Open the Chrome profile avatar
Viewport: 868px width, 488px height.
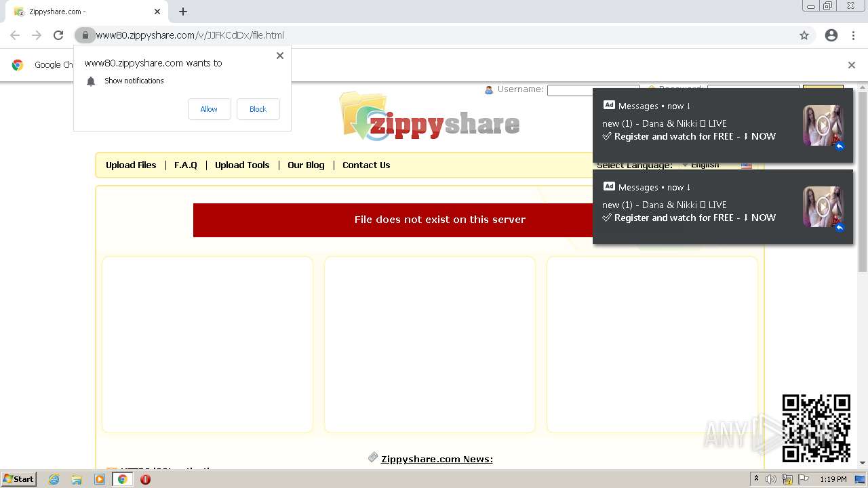[831, 35]
